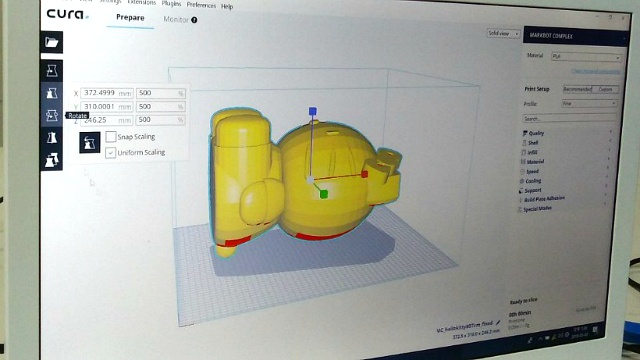Click the Check material compatibility link
This screenshot has width=640, height=360.
tap(596, 71)
